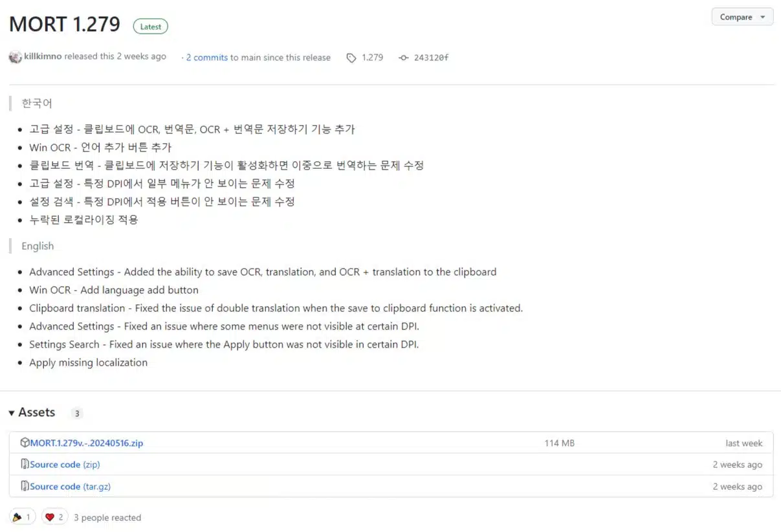This screenshot has width=781, height=532.
Task: Click the commit icon beside 243120f
Action: click(x=404, y=58)
